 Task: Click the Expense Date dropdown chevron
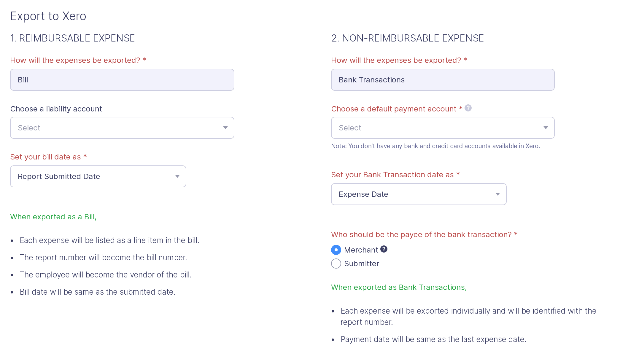[498, 194]
